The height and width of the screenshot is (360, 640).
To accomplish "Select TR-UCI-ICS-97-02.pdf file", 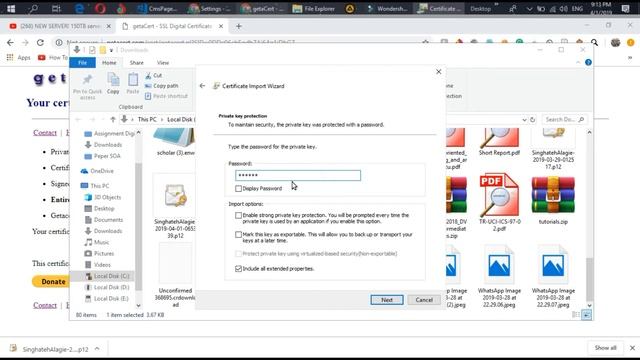I will pos(499,203).
